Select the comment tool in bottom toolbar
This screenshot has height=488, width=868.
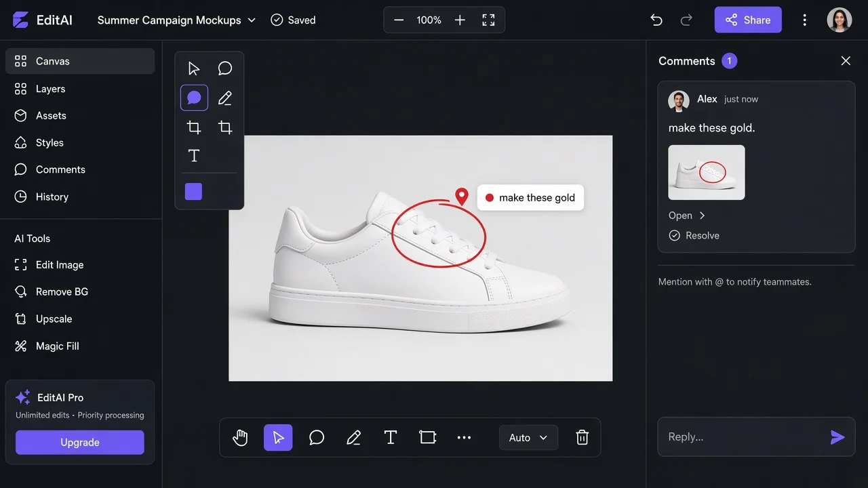point(316,438)
